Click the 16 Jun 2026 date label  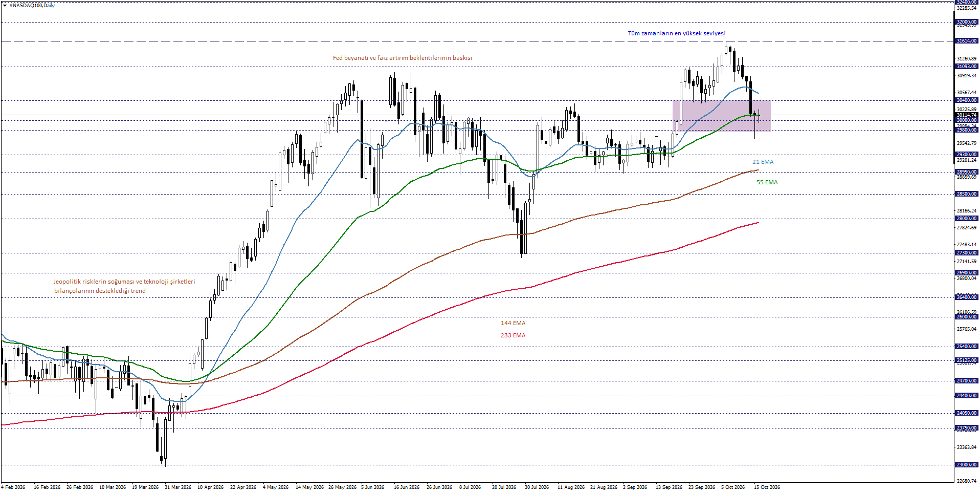coord(407,487)
